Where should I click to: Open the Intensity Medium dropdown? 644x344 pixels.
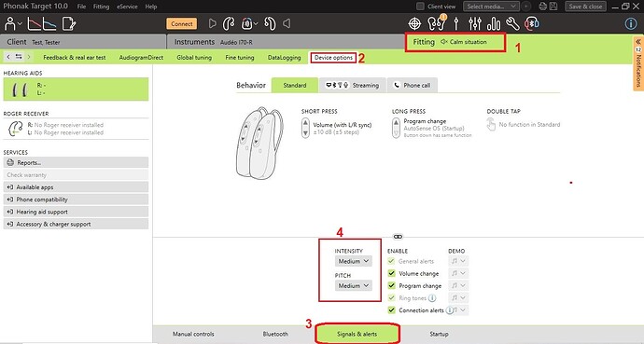pyautogui.click(x=353, y=261)
